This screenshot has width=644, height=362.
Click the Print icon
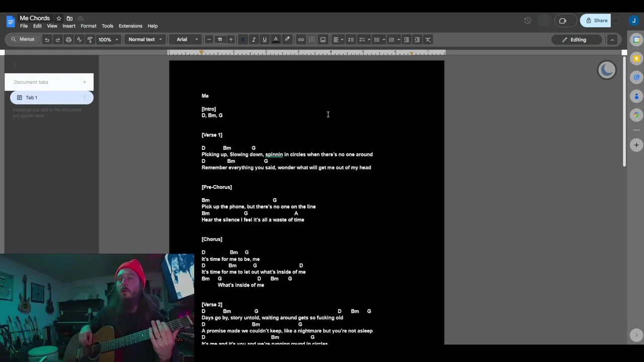point(68,40)
